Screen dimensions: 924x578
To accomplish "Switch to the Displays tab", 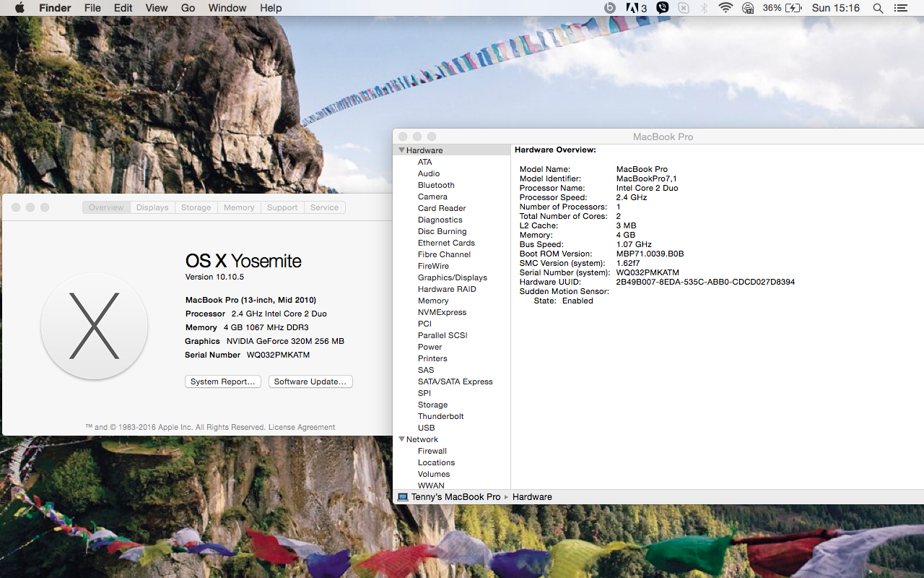I will pyautogui.click(x=152, y=207).
